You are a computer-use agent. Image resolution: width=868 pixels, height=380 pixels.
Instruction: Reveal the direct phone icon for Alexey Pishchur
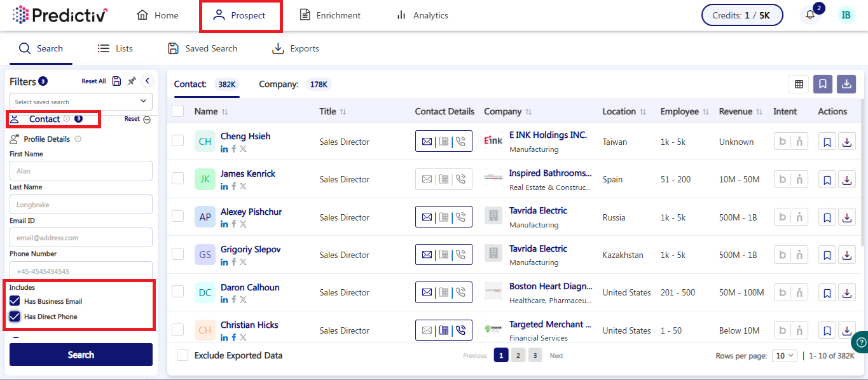click(460, 217)
